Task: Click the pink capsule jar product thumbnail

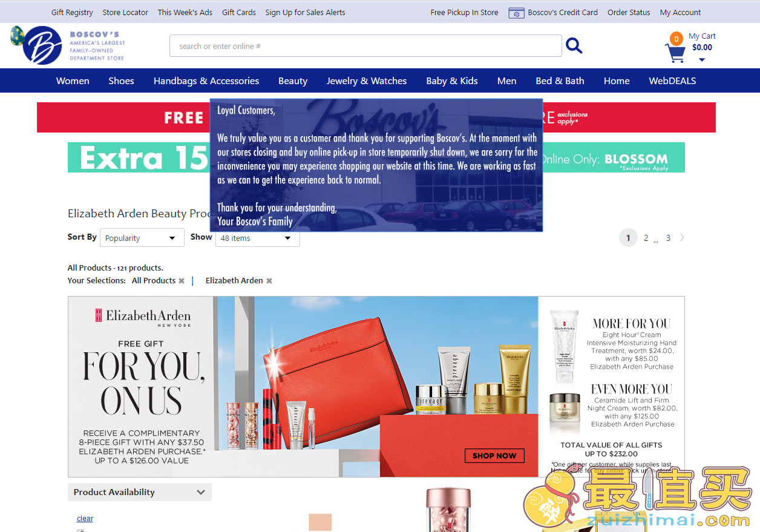Action: click(x=448, y=510)
